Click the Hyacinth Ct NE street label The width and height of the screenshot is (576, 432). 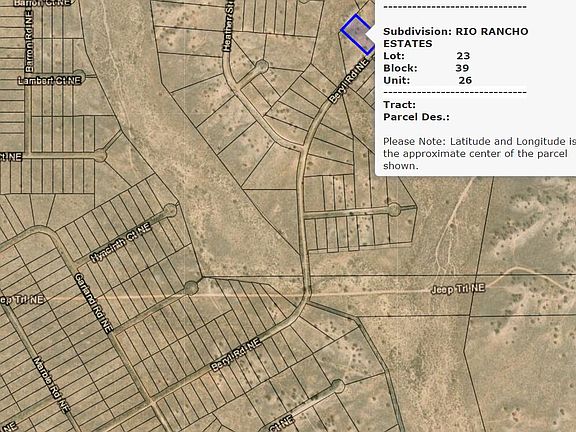pos(121,243)
